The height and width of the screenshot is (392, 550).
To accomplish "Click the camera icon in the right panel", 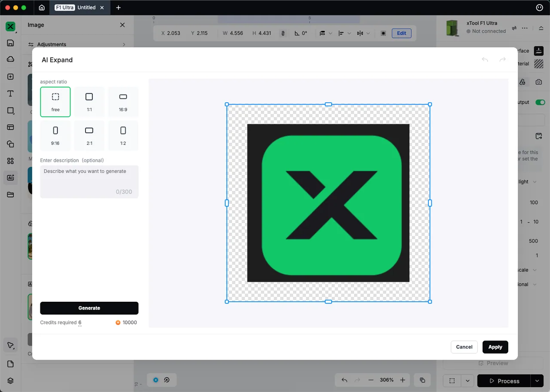I will 539,82.
